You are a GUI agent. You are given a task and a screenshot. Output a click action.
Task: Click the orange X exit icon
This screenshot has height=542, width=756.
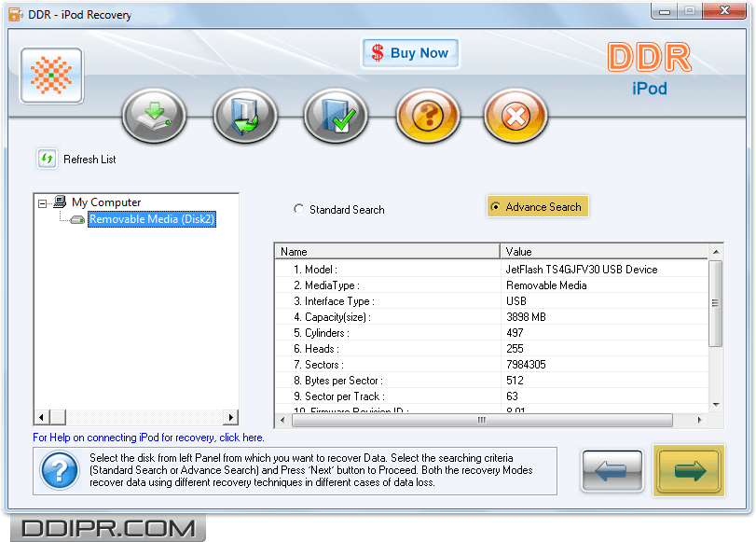coord(515,116)
